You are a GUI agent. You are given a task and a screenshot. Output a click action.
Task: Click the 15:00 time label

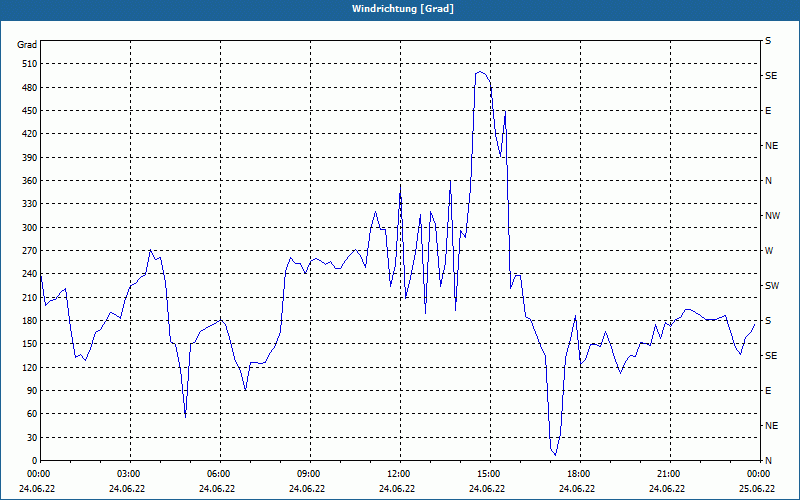pos(488,473)
